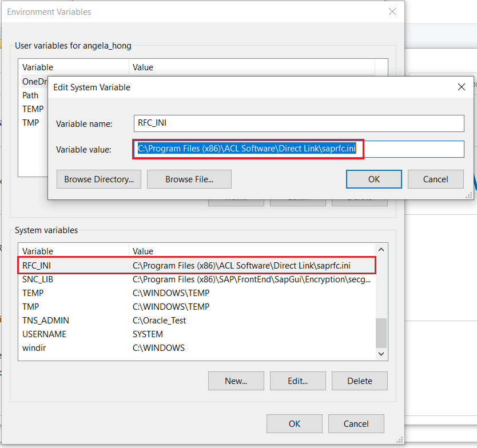
Task: Click New to add a system variable
Action: point(236,381)
